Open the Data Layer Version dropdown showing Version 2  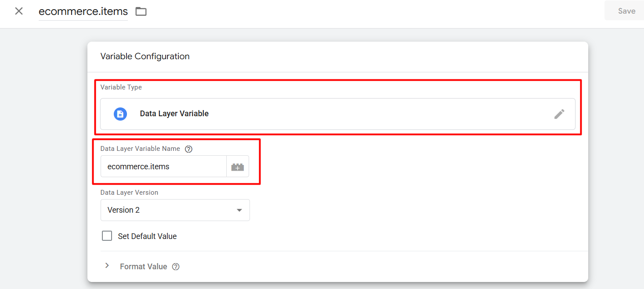tap(175, 210)
